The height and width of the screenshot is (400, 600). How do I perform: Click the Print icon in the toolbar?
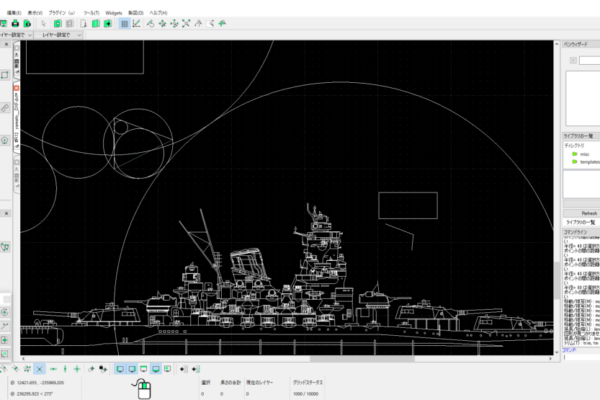click(x=15, y=24)
